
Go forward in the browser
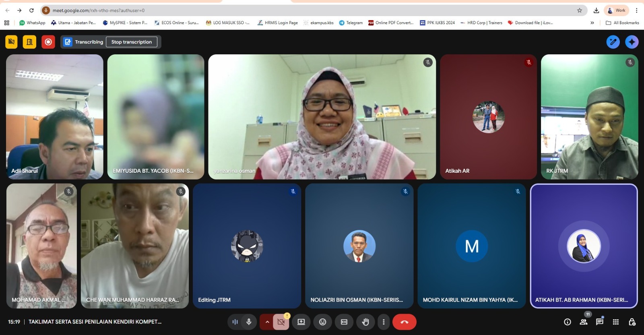(x=19, y=10)
